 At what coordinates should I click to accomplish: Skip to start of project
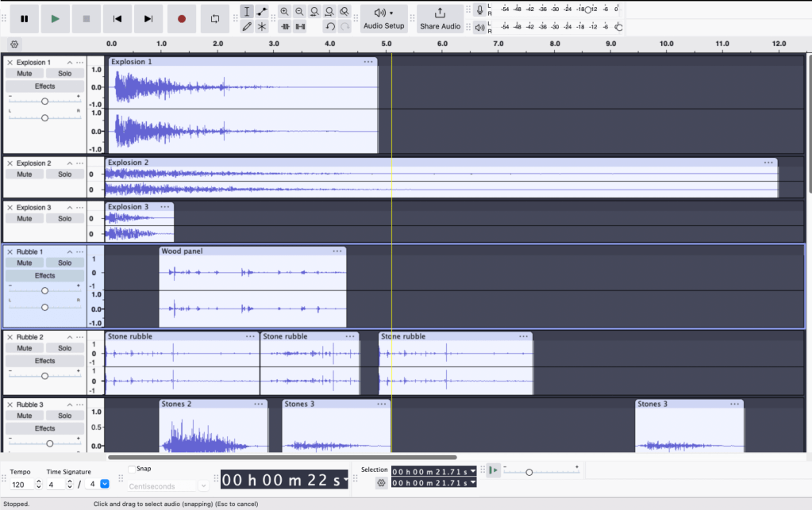click(x=117, y=18)
